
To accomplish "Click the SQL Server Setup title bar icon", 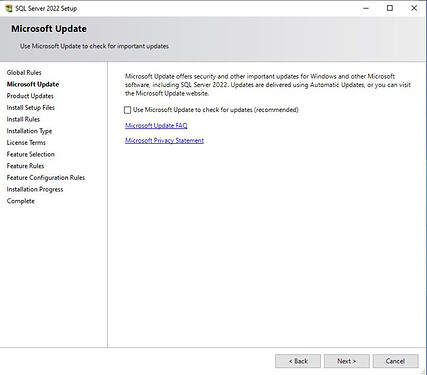I will (x=9, y=8).
